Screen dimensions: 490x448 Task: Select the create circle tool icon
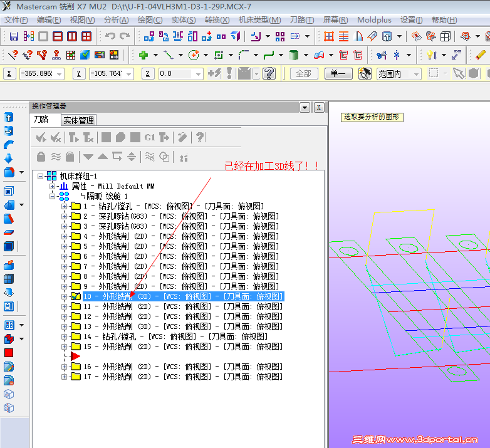click(x=194, y=55)
